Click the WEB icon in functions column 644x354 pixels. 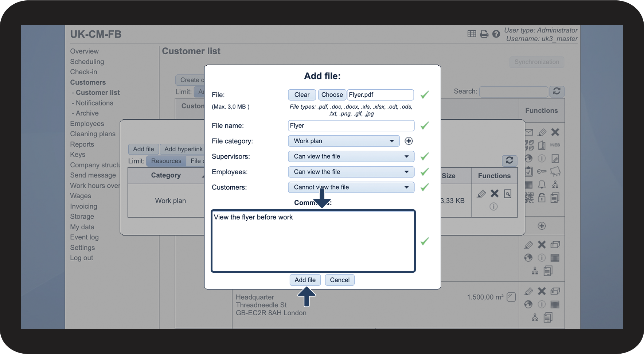click(555, 145)
